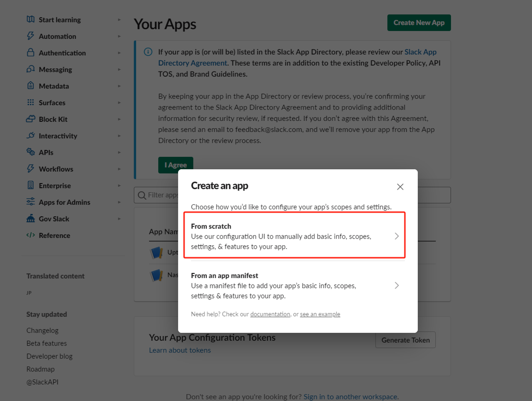This screenshot has width=532, height=401.
Task: Choose From scratch option
Action: click(x=294, y=236)
